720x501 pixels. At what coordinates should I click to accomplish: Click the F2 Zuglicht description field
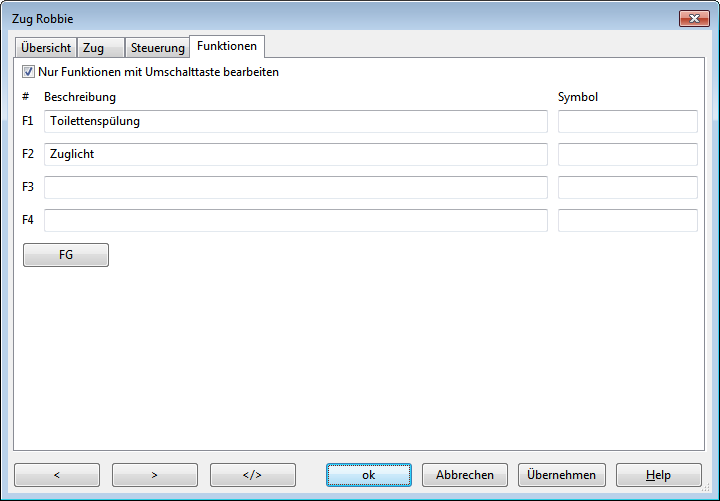click(295, 154)
